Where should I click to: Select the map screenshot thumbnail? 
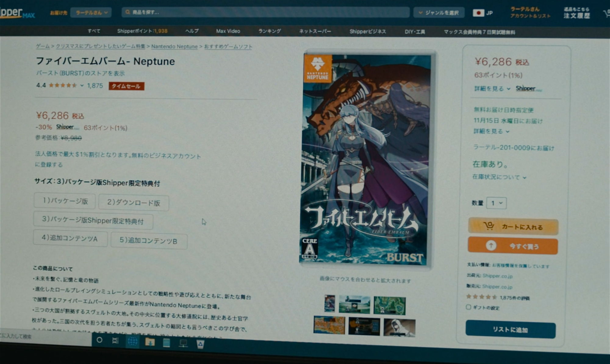click(x=389, y=305)
